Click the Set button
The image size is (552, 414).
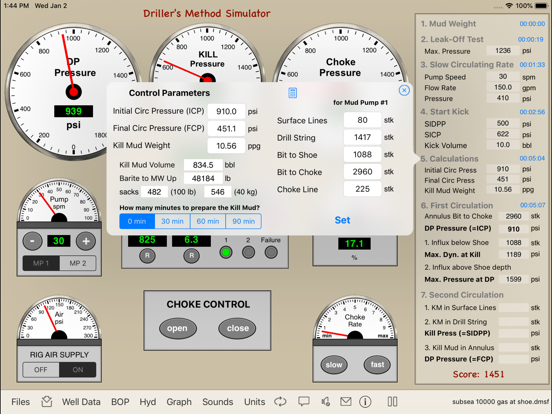[342, 220]
